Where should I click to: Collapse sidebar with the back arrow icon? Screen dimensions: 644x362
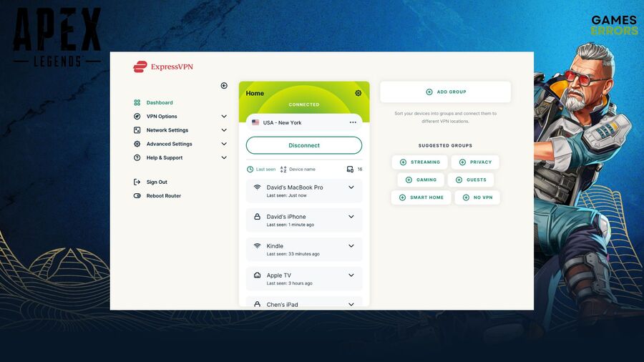[x=224, y=85]
